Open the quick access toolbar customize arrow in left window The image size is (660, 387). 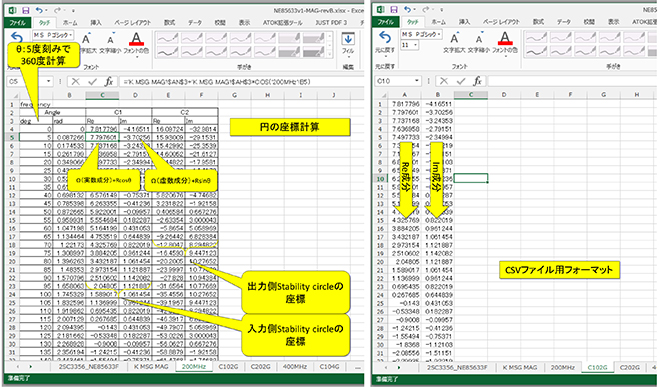pos(73,10)
